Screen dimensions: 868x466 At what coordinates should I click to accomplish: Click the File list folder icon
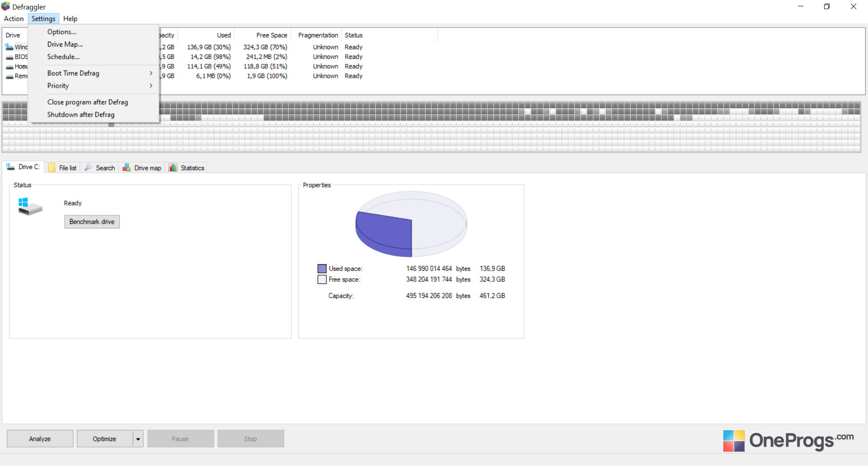coord(52,168)
